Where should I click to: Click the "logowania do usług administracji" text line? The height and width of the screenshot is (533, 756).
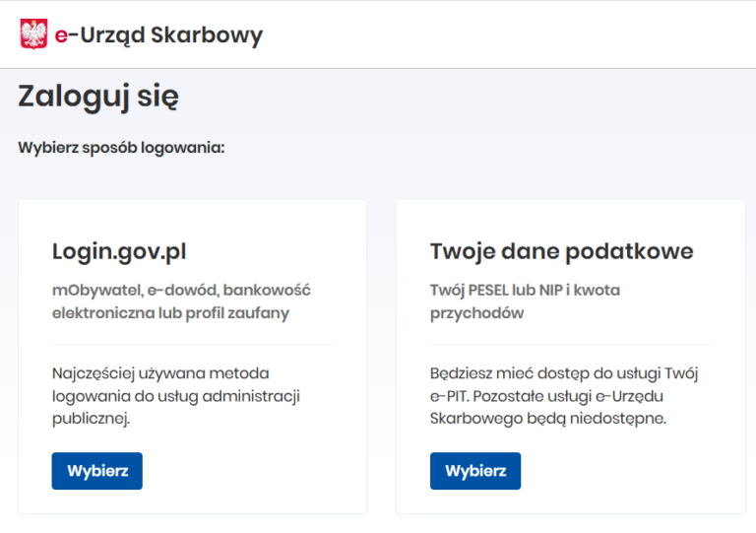pos(175,396)
